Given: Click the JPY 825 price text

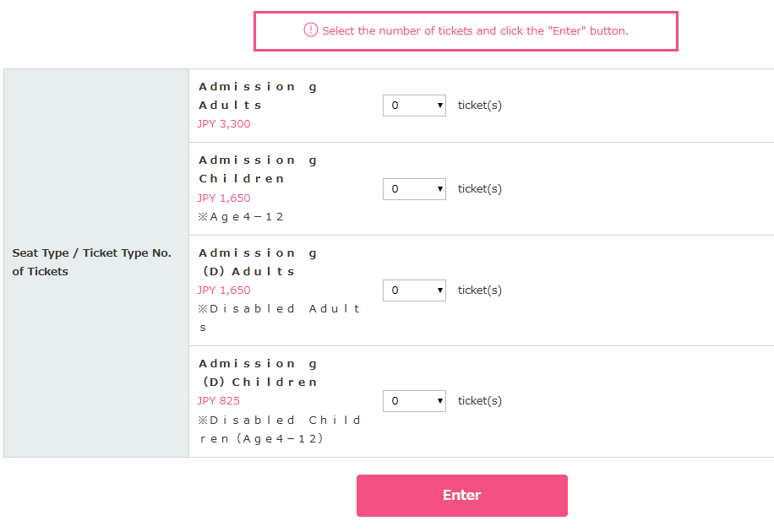Looking at the screenshot, I should point(218,401).
